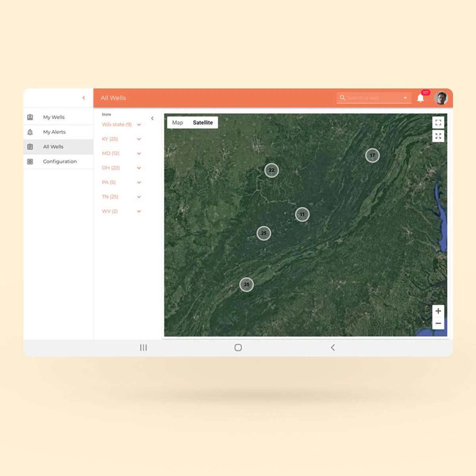Zoom out using the minus button
476x476 pixels.
click(x=438, y=324)
